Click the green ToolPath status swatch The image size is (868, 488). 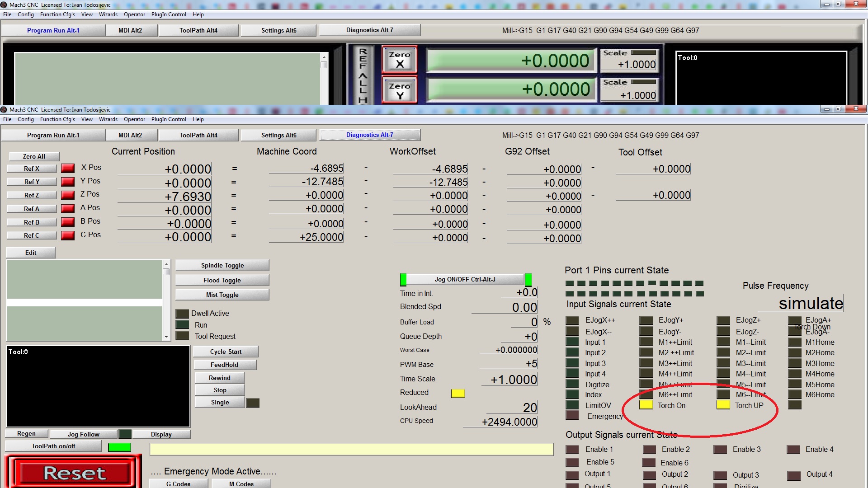[x=119, y=447]
